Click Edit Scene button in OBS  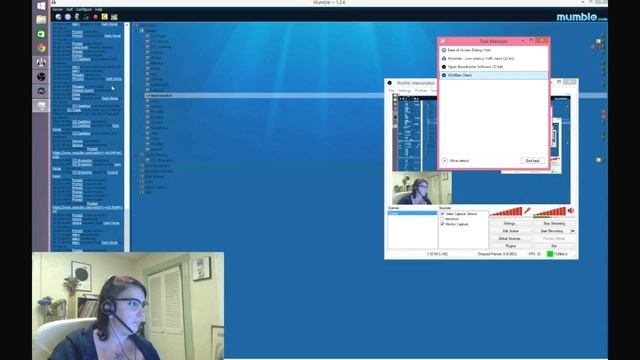[509, 231]
